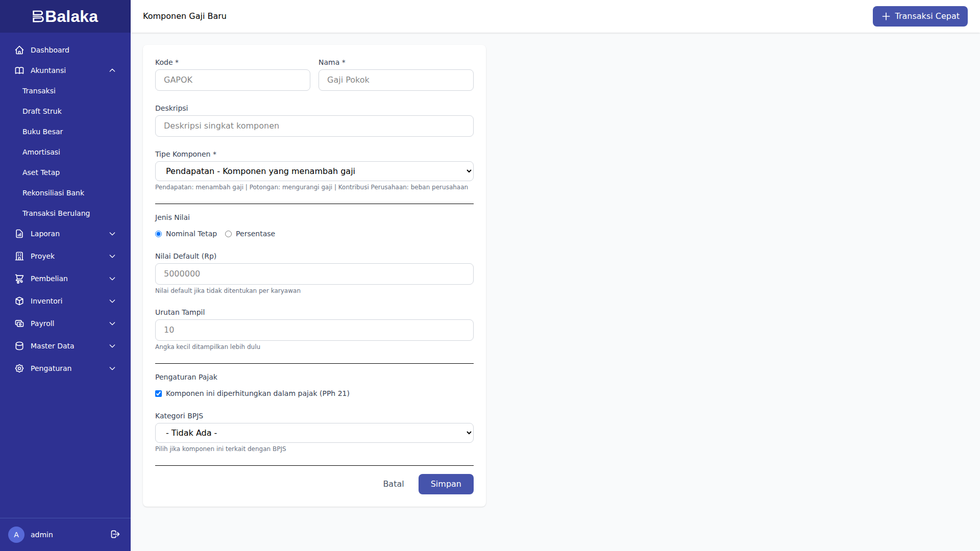Uncheck the PPh 21 tax checkbox
The image size is (980, 551).
(x=159, y=393)
